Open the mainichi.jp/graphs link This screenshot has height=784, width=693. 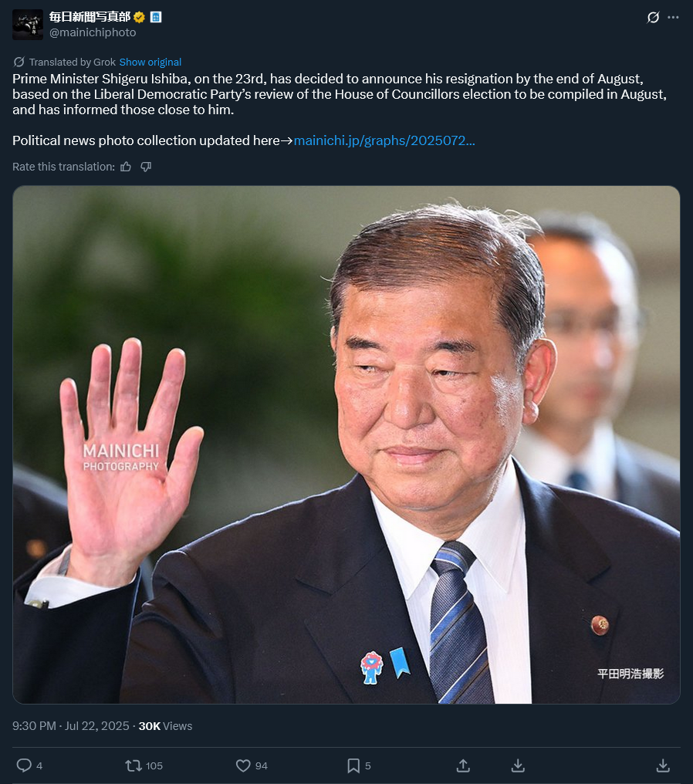click(384, 140)
